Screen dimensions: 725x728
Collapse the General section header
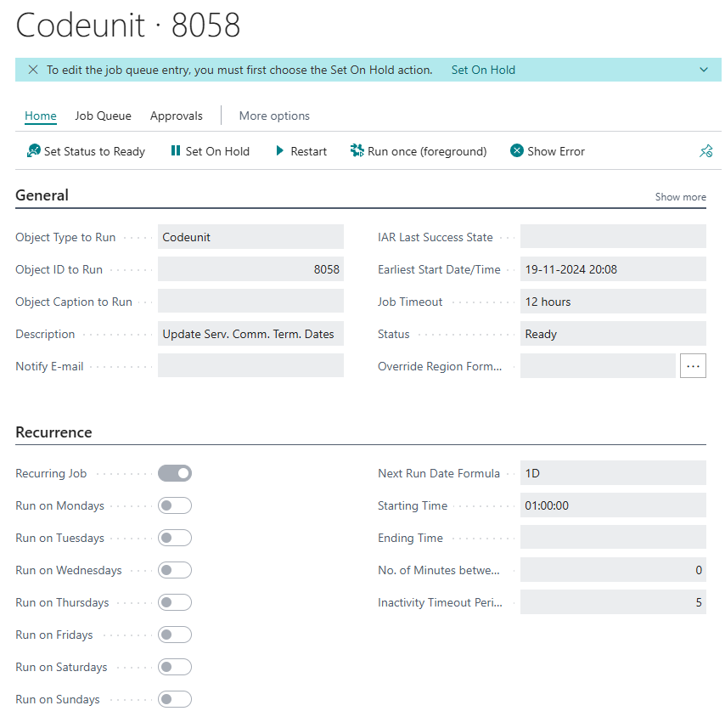pos(42,195)
